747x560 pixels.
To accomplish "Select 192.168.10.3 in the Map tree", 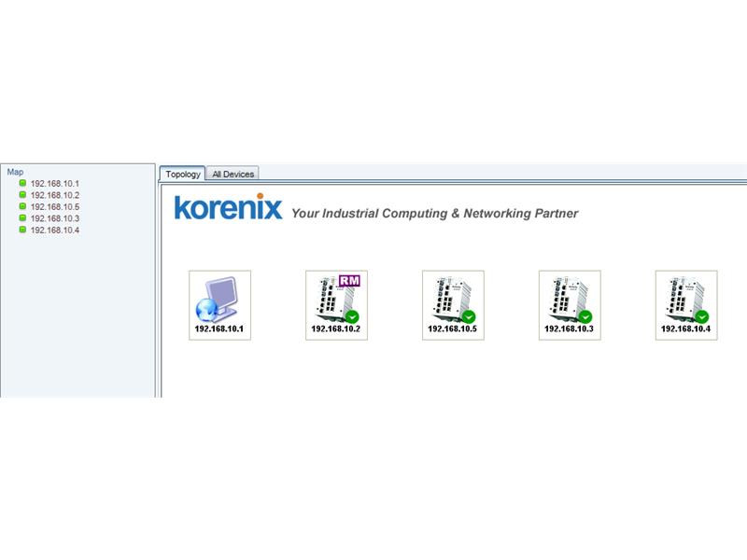I will (55, 218).
